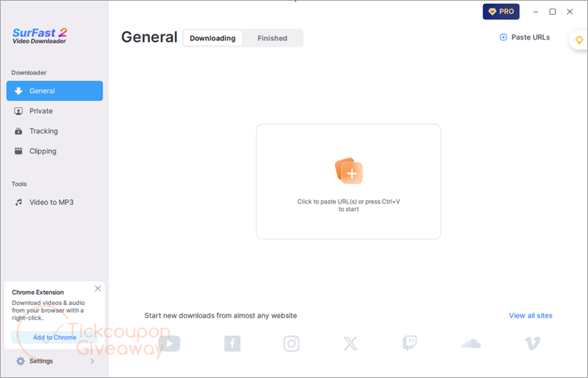This screenshot has width=588, height=378.
Task: Click the General download arrow icon
Action: tap(19, 91)
